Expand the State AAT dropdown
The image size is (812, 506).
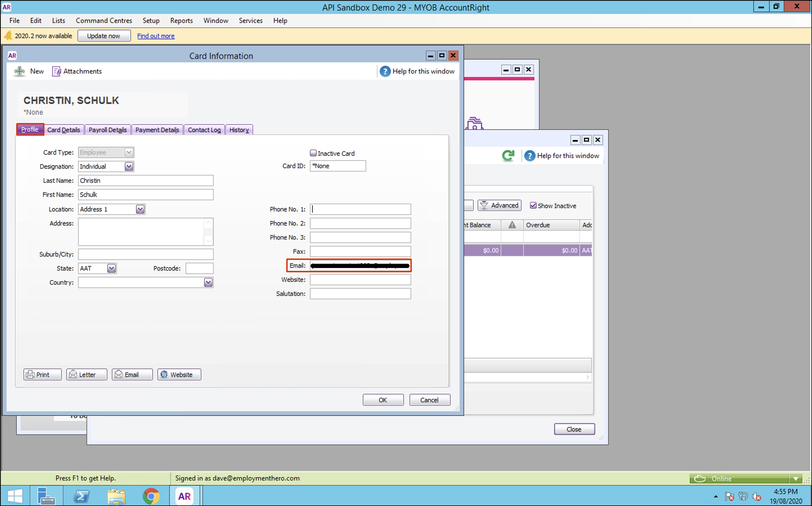[111, 268]
